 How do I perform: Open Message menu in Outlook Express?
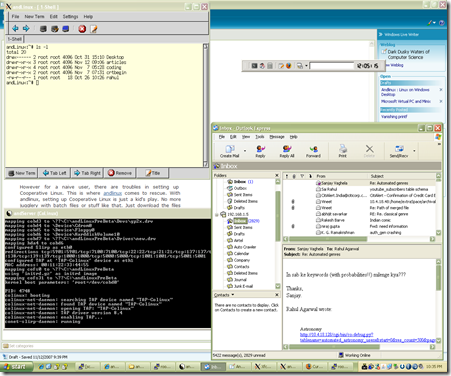click(x=277, y=137)
